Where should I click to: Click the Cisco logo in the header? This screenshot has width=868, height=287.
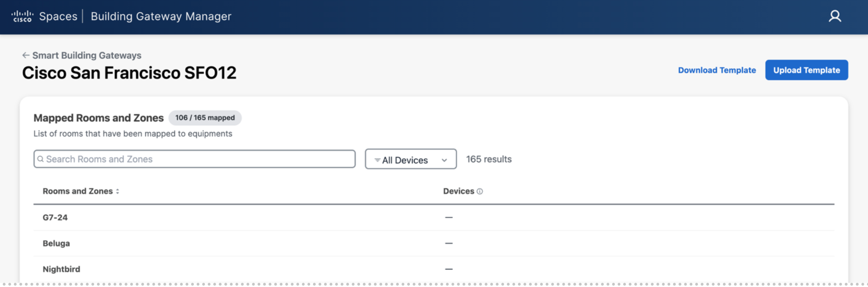point(22,17)
